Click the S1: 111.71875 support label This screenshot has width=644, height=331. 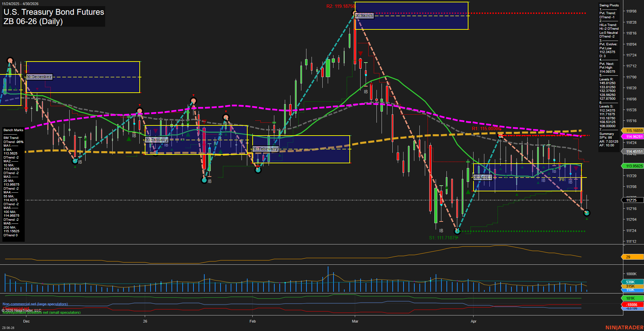point(443,237)
